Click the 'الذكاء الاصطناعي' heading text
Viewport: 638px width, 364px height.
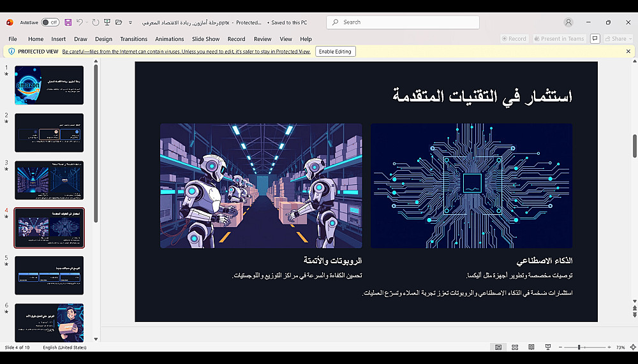pyautogui.click(x=544, y=260)
